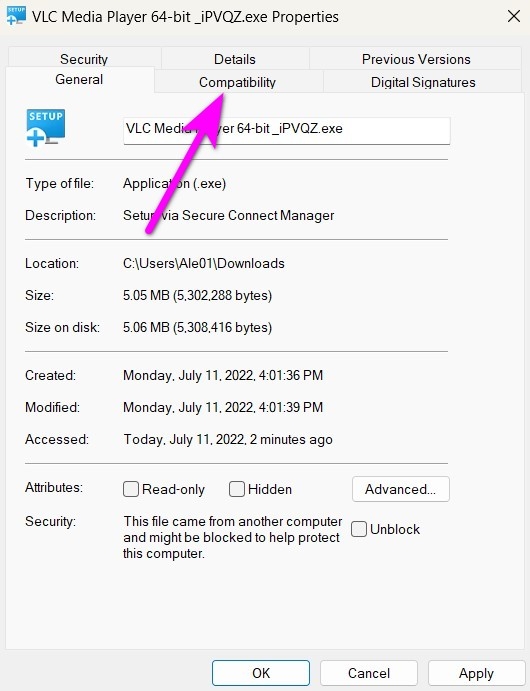Open Advanced attributes dialog
Image resolution: width=530 pixels, height=691 pixels.
pyautogui.click(x=400, y=489)
